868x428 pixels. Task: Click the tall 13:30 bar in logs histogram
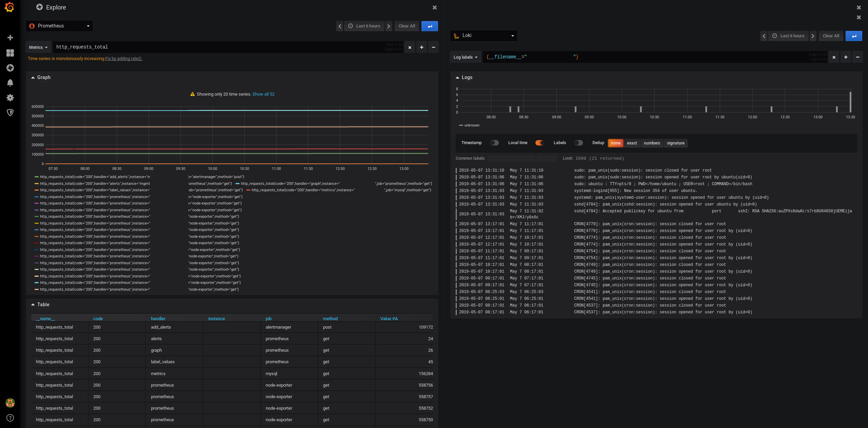tap(850, 102)
